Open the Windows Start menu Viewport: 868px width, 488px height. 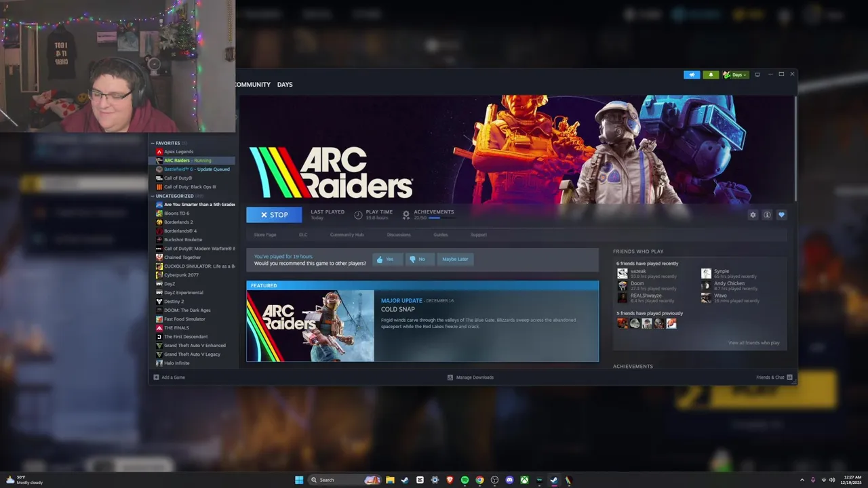coord(299,480)
